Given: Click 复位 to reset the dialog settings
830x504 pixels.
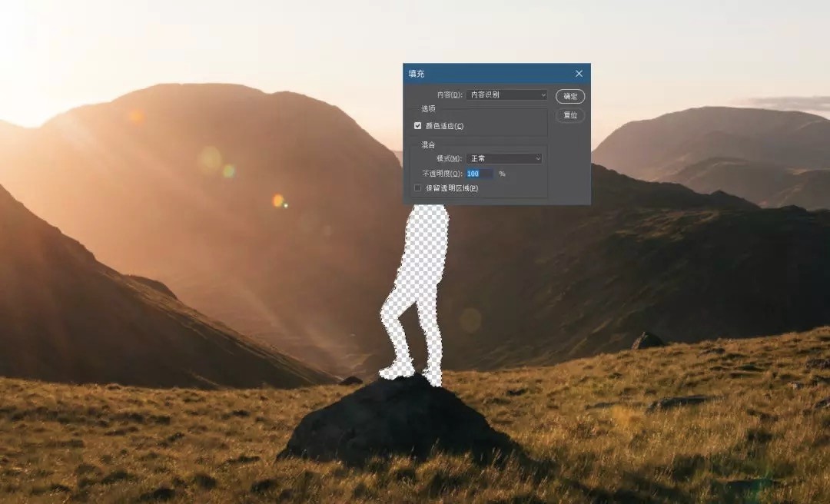Looking at the screenshot, I should (569, 114).
